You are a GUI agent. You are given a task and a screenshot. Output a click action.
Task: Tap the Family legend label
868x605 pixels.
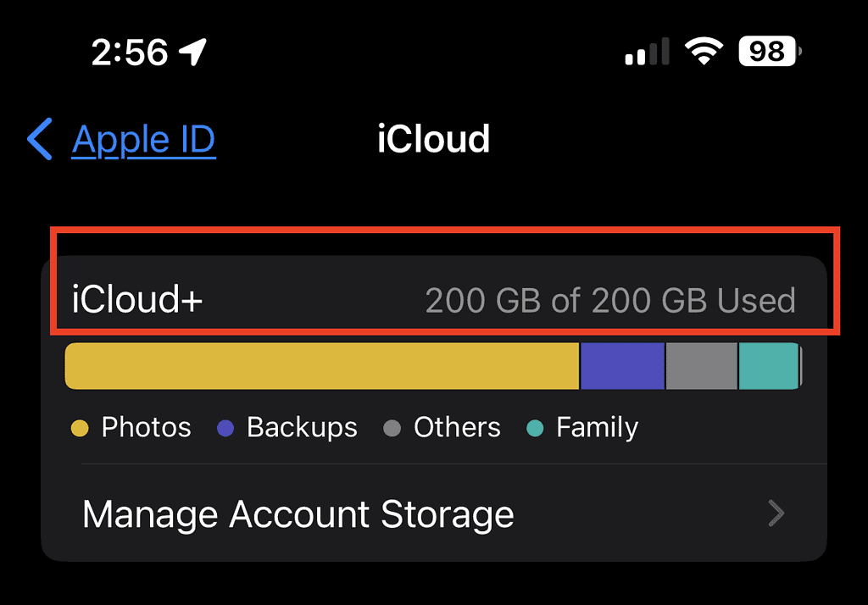pyautogui.click(x=597, y=428)
